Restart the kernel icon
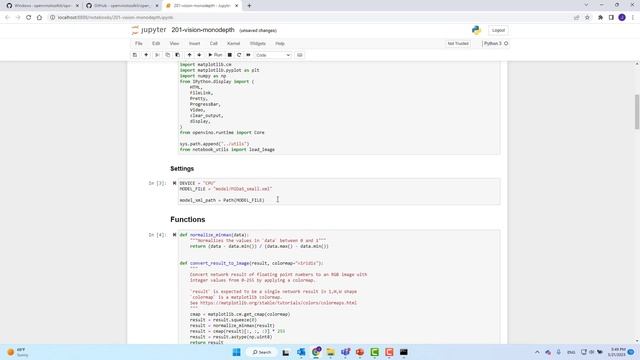Screen dimensions: 640x360 point(239,55)
